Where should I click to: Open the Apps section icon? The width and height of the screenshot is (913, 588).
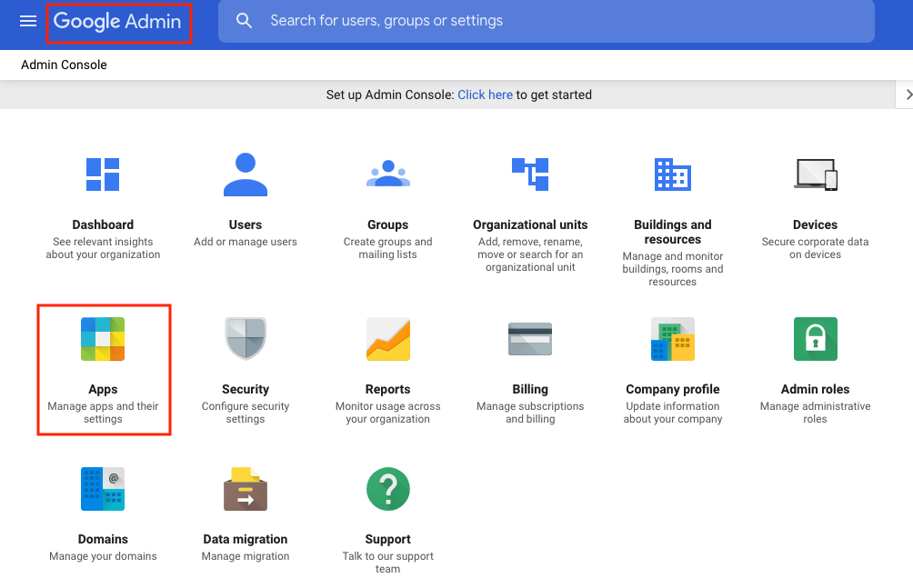point(103,339)
